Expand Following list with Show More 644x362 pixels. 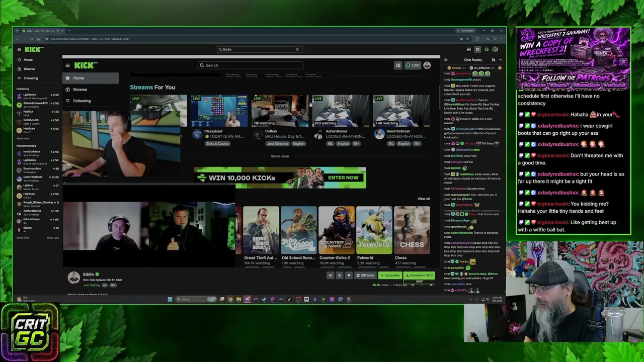point(23,138)
